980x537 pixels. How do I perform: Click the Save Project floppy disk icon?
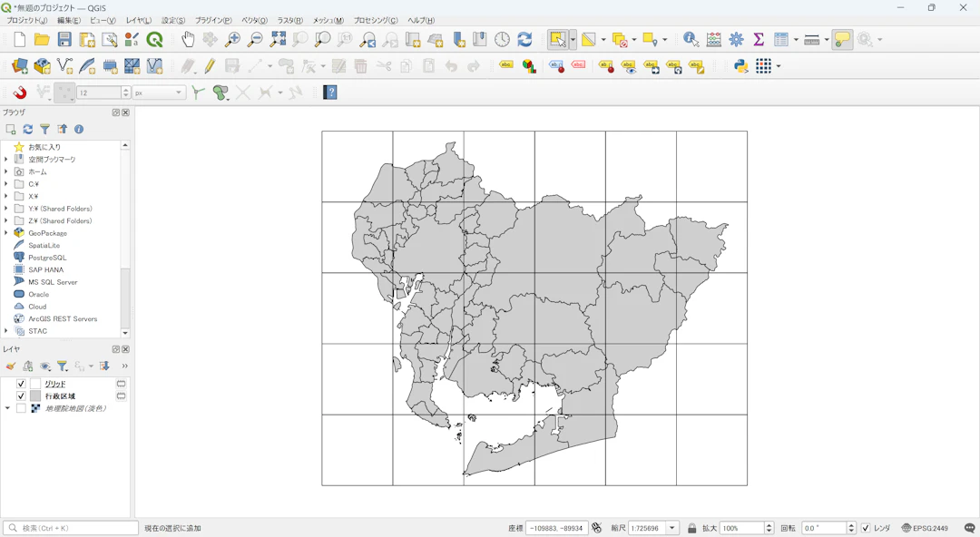[x=64, y=40]
